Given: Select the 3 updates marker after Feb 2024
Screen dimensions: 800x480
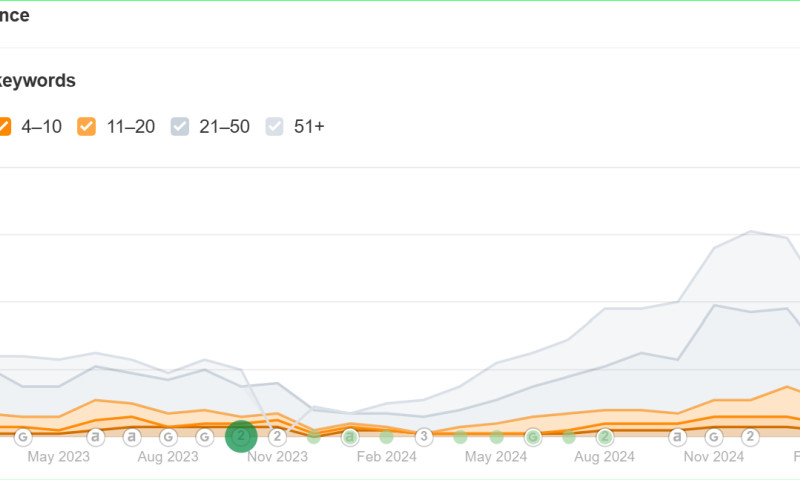Looking at the screenshot, I should tap(423, 436).
